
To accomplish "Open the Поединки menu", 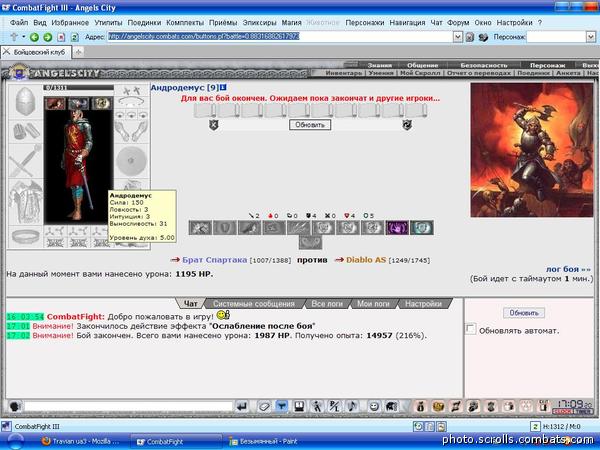I will (144, 23).
